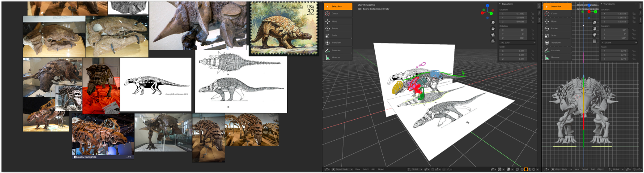The height and width of the screenshot is (173, 644).
Task: Click the pan hand icon in right orthographic viewport
Action: [x=594, y=29]
